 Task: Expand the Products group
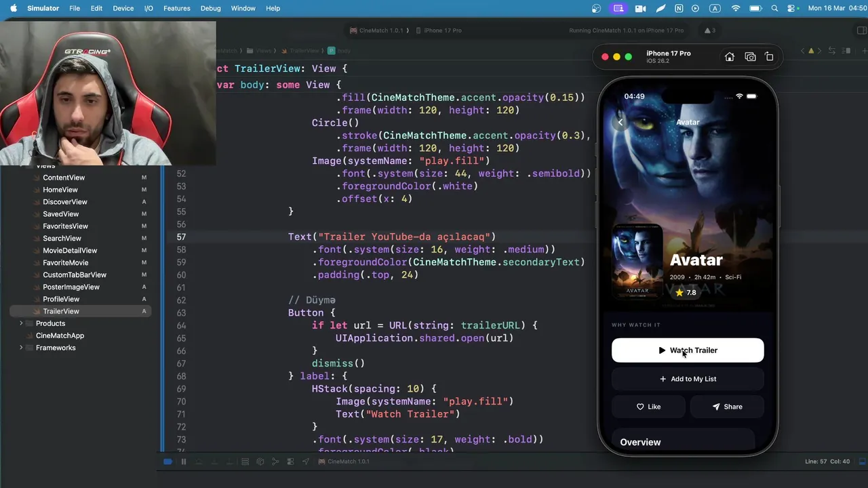pos(21,323)
